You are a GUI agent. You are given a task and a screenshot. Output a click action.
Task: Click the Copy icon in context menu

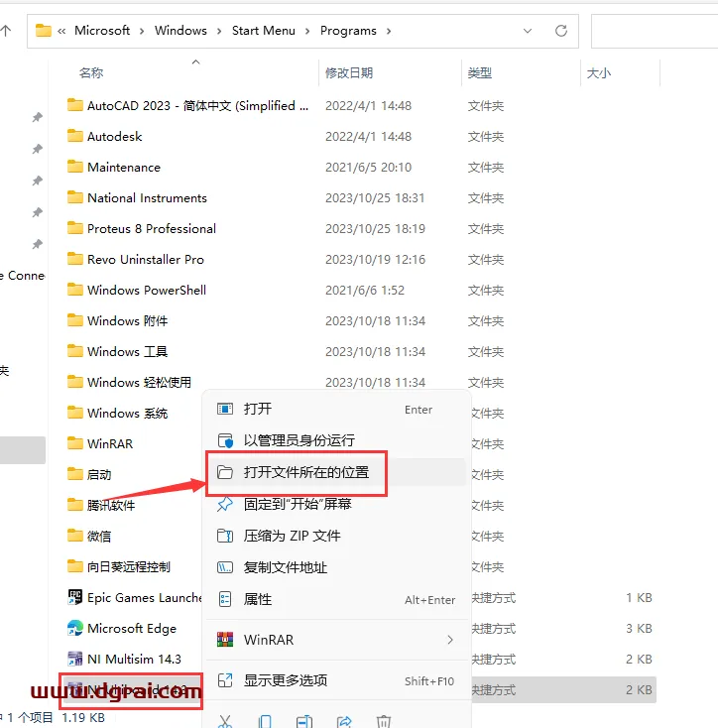pos(265,721)
